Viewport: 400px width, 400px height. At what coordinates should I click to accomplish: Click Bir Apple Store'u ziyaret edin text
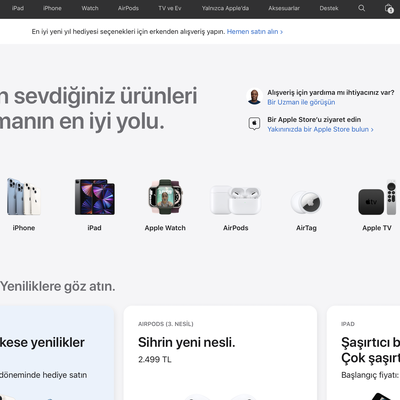coord(314,120)
